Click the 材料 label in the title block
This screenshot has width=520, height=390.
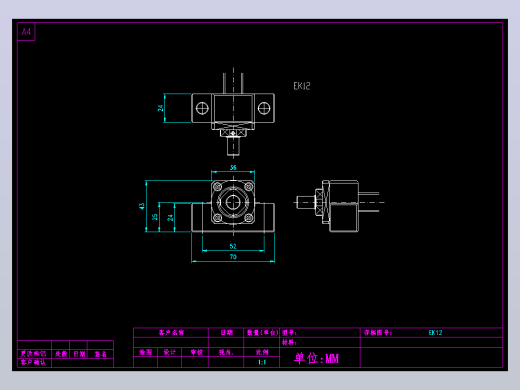289,342
